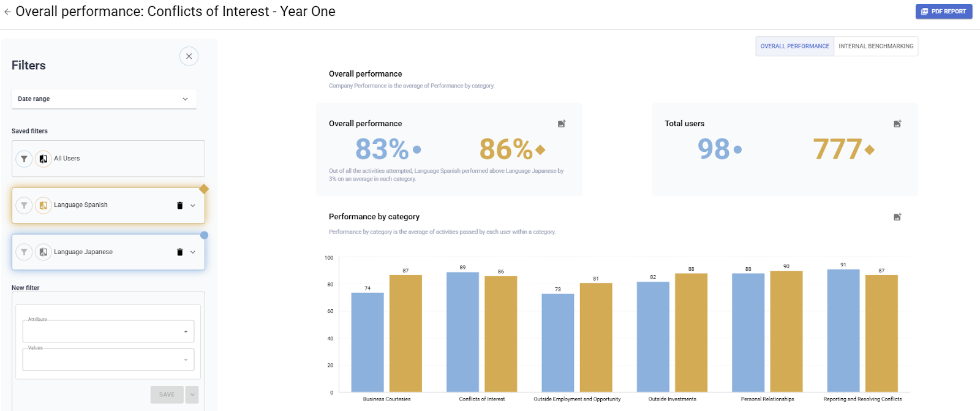Screen dimensions: 980x411
Task: Click the gold Business Courtesies bar
Action: pos(405,333)
